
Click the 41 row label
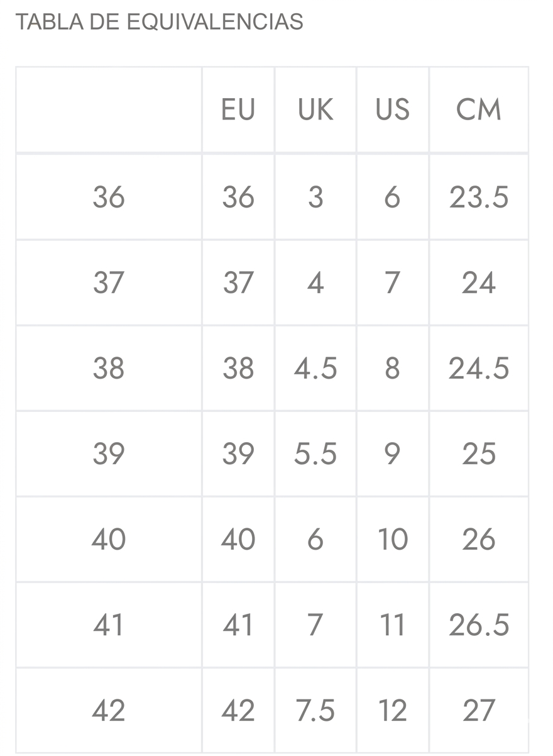coord(109,625)
